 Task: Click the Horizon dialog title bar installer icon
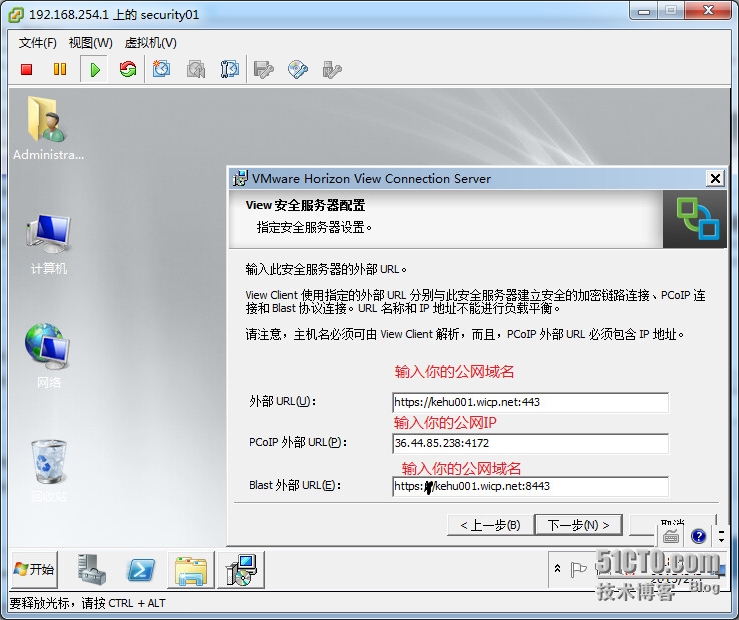[x=240, y=179]
